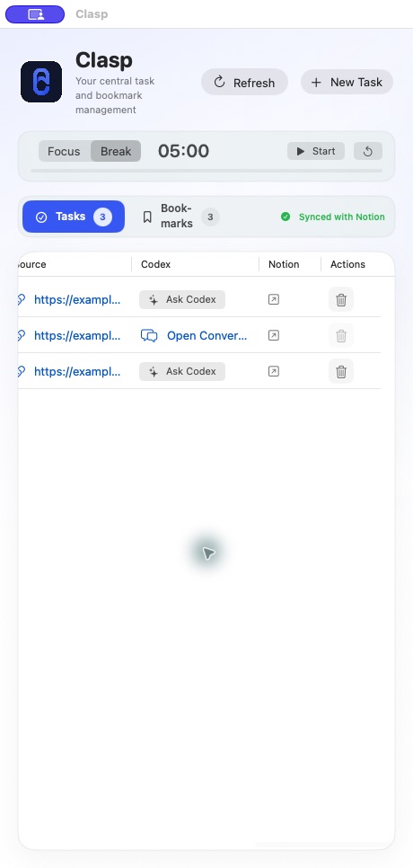Click the Clasp title in the window bar
This screenshot has width=413, height=868.
coord(92,14)
